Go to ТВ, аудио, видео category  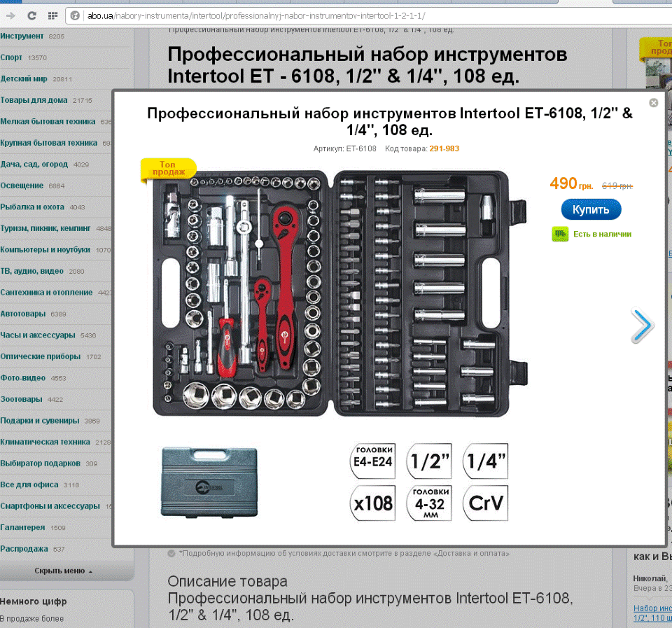31,272
